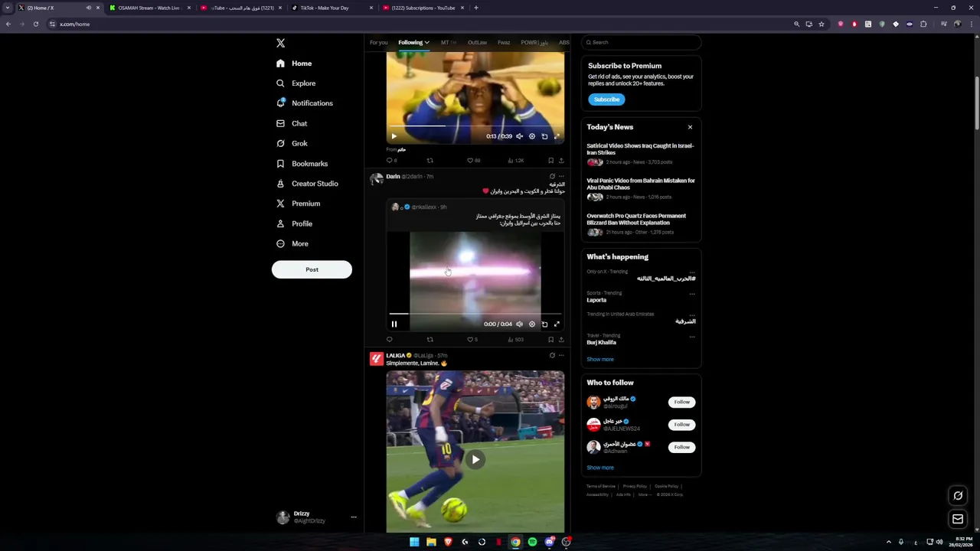The width and height of the screenshot is (980, 551).
Task: Open the More menu in the sidebar
Action: coord(292,243)
